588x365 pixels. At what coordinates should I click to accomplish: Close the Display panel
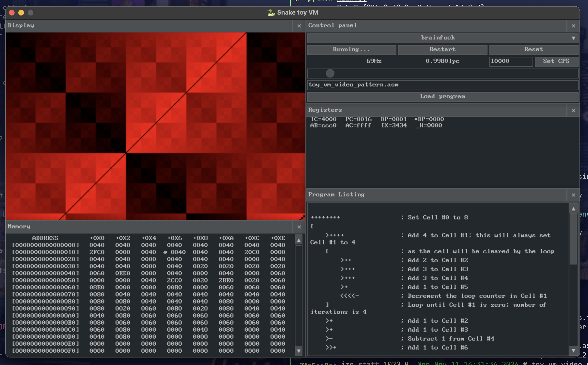(299, 26)
